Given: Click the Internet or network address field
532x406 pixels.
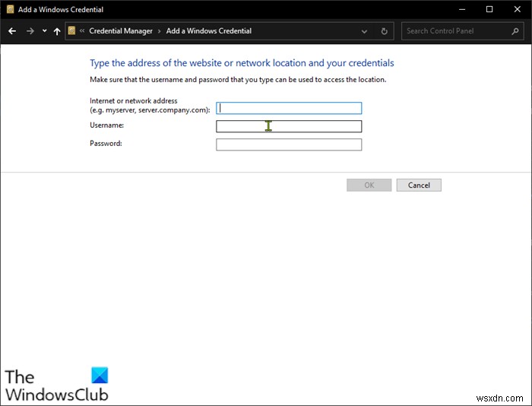Looking at the screenshot, I should pos(289,108).
